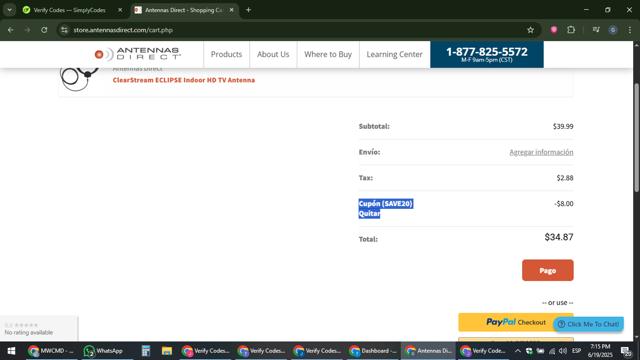
Task: View site information icon in address bar
Action: click(64, 30)
